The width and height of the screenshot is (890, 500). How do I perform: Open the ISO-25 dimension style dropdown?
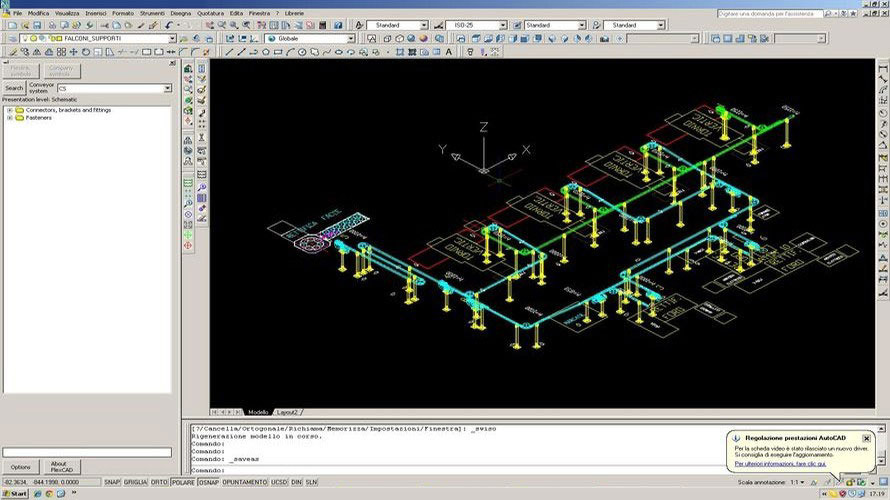pyautogui.click(x=503, y=26)
